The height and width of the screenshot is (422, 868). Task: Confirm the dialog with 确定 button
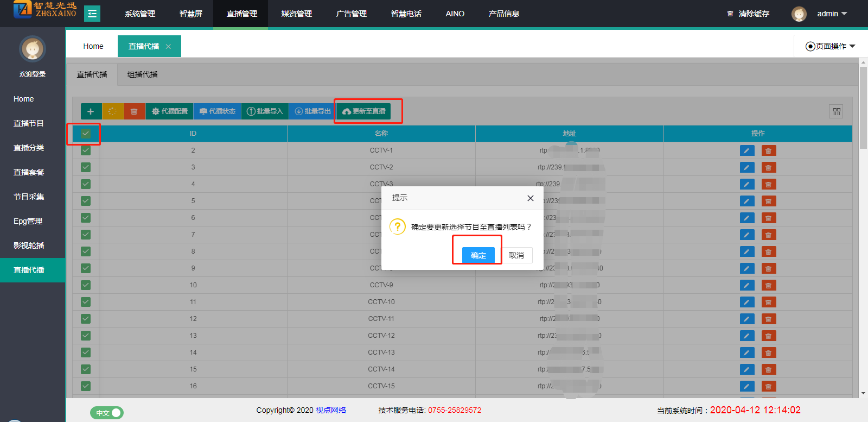[x=478, y=255]
